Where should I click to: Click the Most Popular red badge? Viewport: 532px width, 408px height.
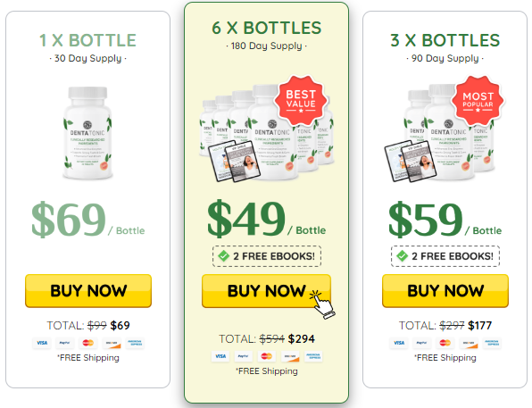coord(478,101)
